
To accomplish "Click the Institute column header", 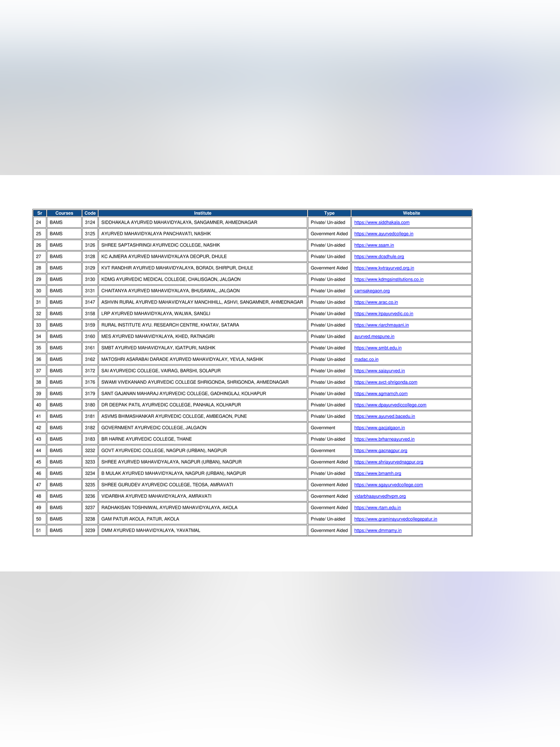I will pos(203,213).
